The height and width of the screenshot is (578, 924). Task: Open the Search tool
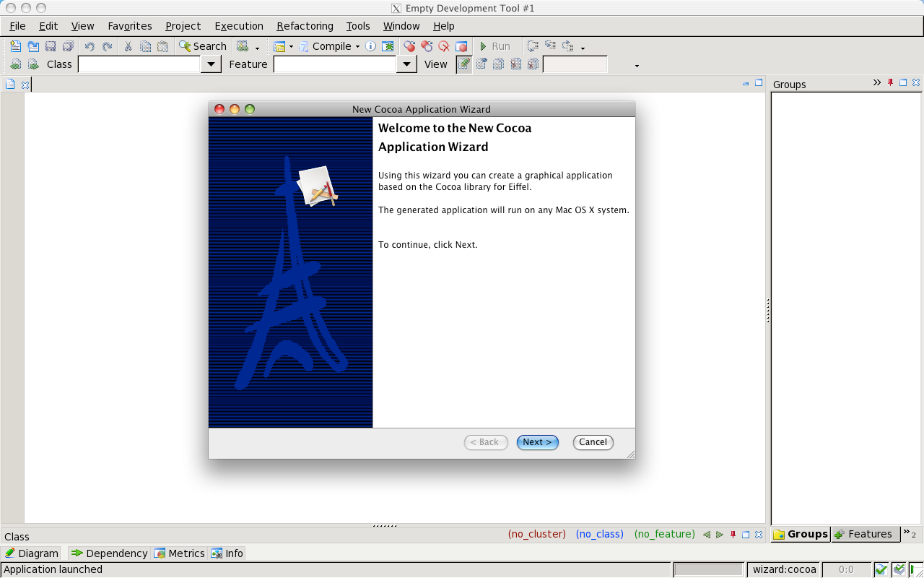pyautogui.click(x=203, y=46)
